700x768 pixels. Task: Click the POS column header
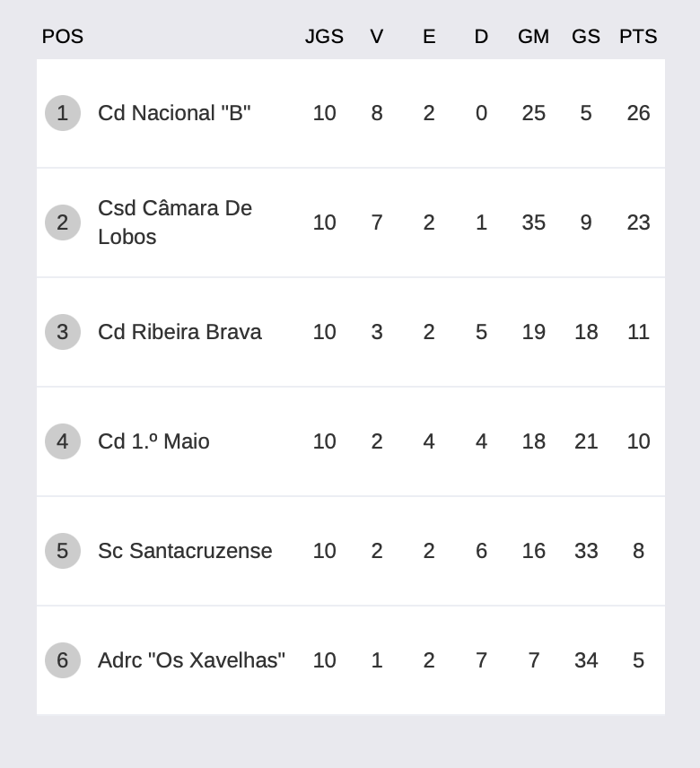pyautogui.click(x=63, y=37)
